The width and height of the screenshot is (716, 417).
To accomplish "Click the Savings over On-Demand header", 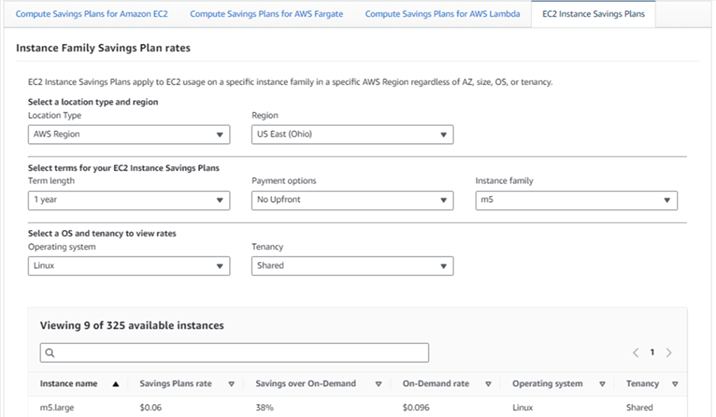I will click(305, 384).
